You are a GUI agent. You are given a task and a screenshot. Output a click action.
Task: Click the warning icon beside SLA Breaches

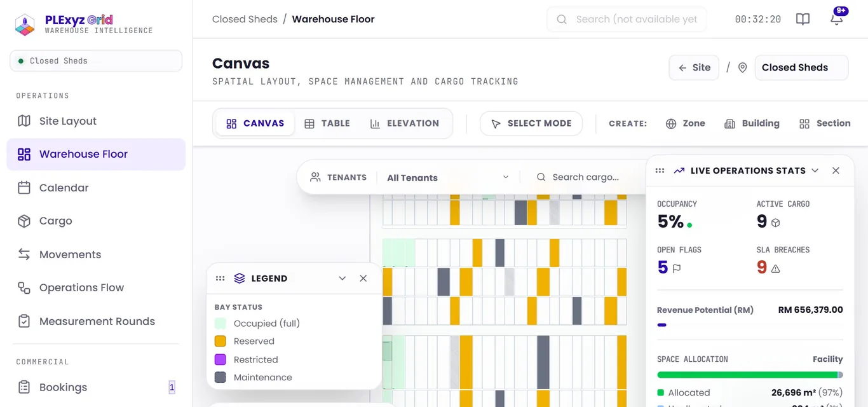775,268
